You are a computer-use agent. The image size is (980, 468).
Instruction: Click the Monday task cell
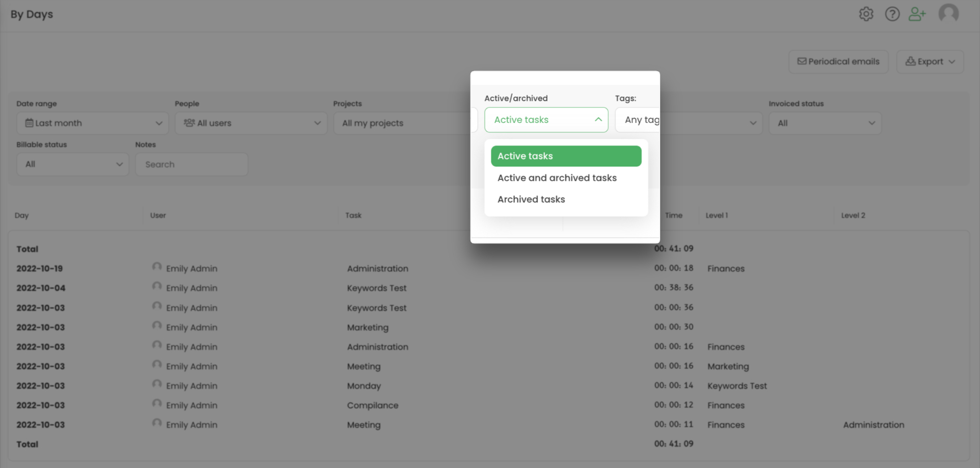(x=364, y=386)
